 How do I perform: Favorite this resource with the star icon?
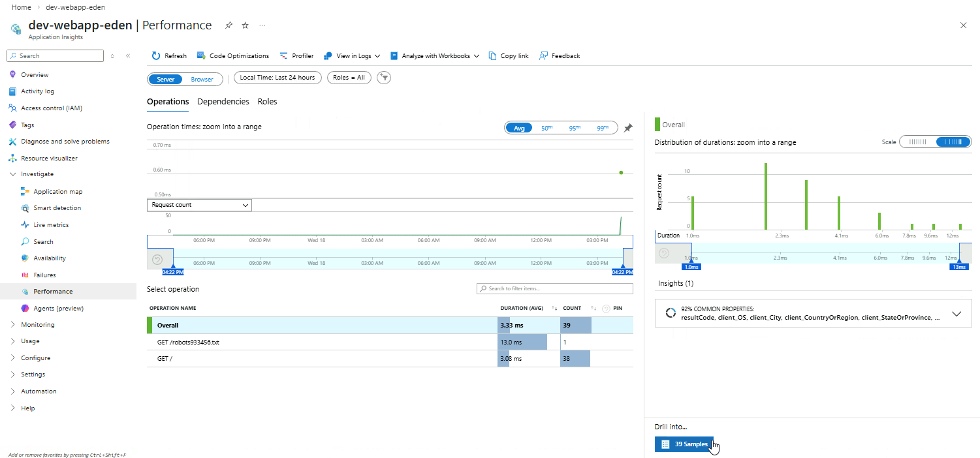[245, 25]
